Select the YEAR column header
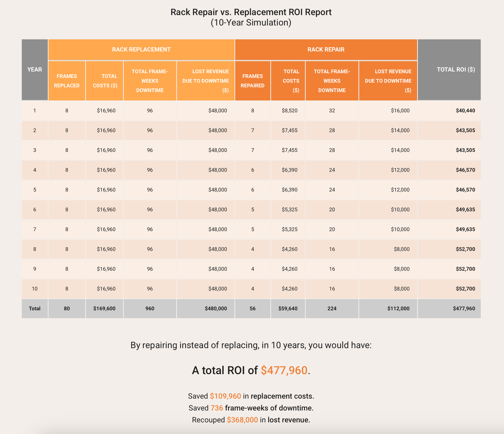The width and height of the screenshot is (504, 434). (x=35, y=70)
